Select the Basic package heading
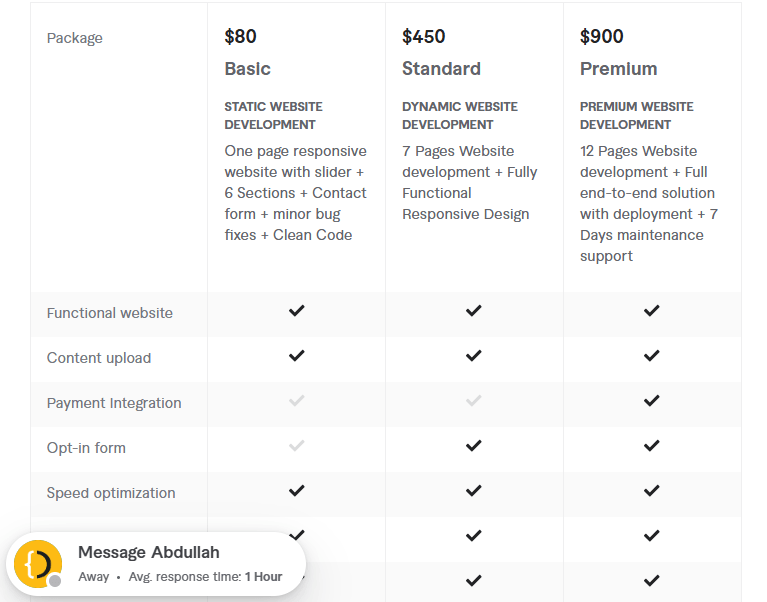Viewport: 767px width, 602px height. 247,69
